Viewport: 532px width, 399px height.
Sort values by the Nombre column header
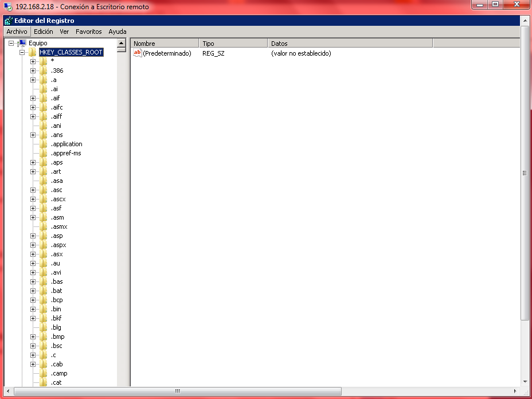165,44
